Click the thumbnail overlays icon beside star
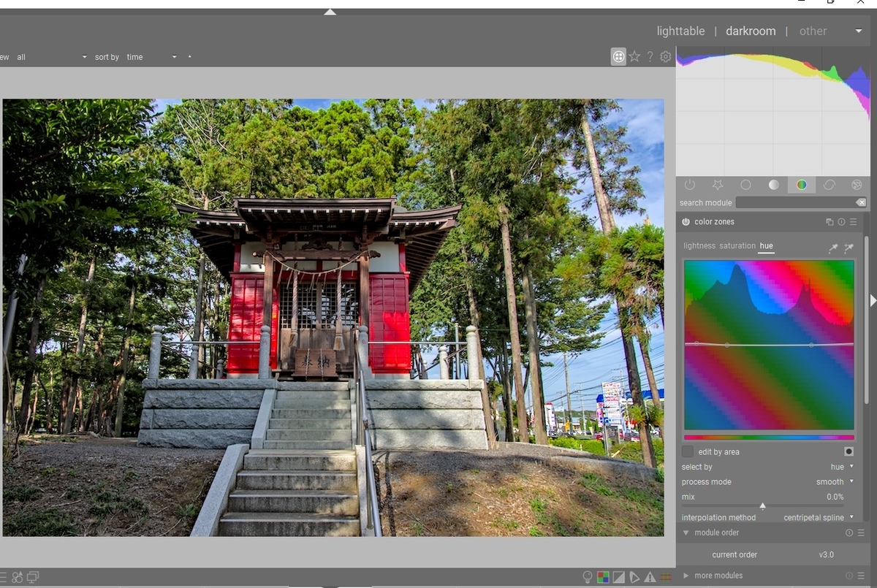Viewport: 877px width, 588px height. coord(618,56)
